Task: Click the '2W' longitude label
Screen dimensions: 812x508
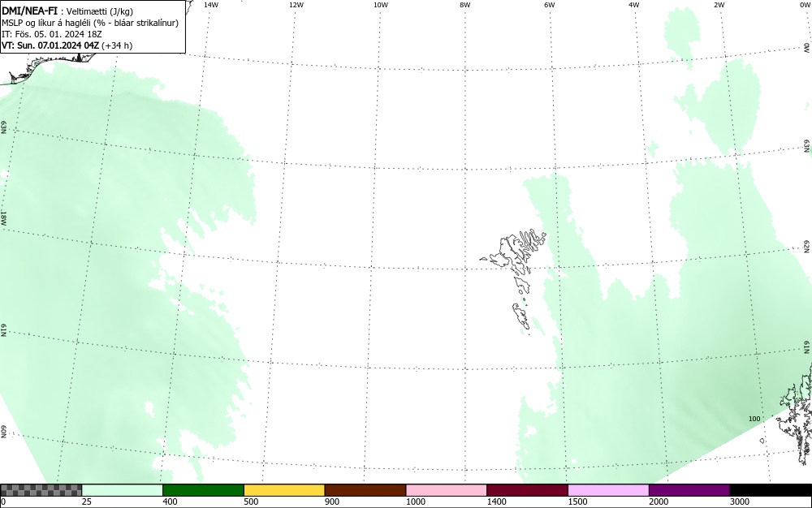Action: pyautogui.click(x=719, y=5)
